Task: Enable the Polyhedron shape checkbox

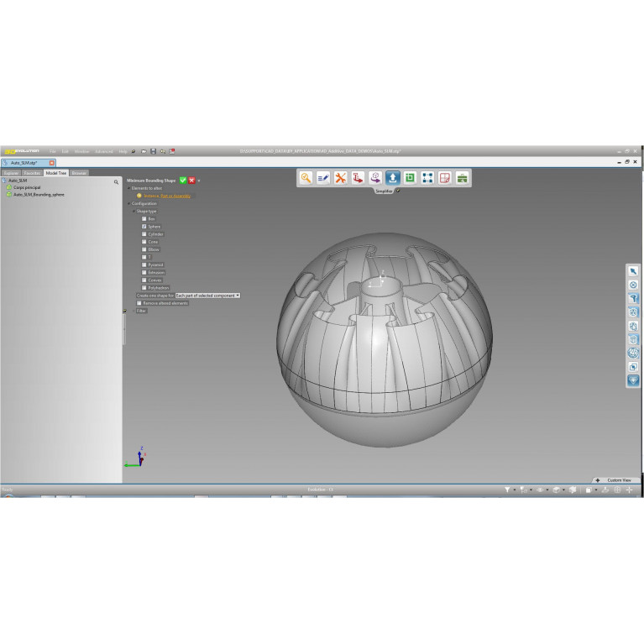Action: 144,288
